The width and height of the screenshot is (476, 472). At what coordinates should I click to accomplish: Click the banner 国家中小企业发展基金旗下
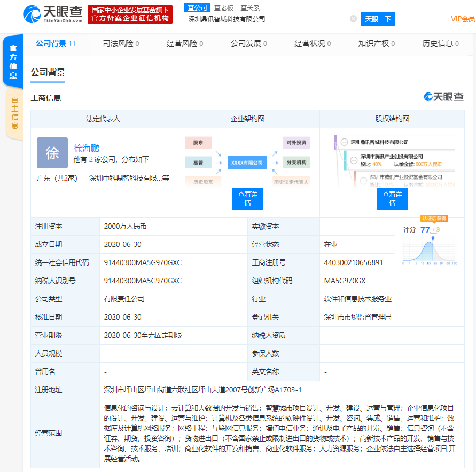click(130, 14)
